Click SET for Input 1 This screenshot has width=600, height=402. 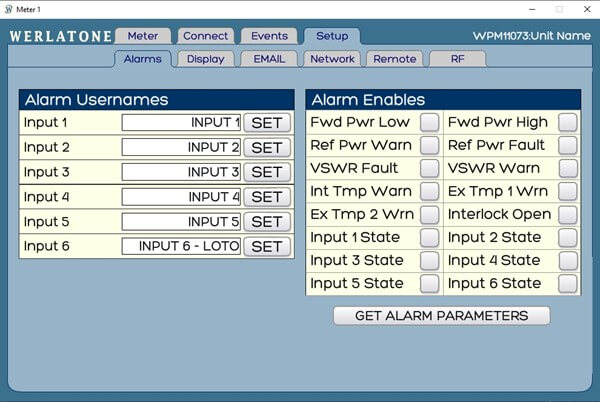click(267, 123)
